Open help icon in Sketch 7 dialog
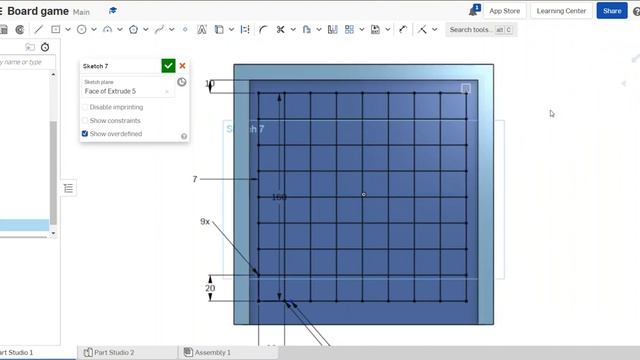The height and width of the screenshot is (360, 640). (184, 136)
